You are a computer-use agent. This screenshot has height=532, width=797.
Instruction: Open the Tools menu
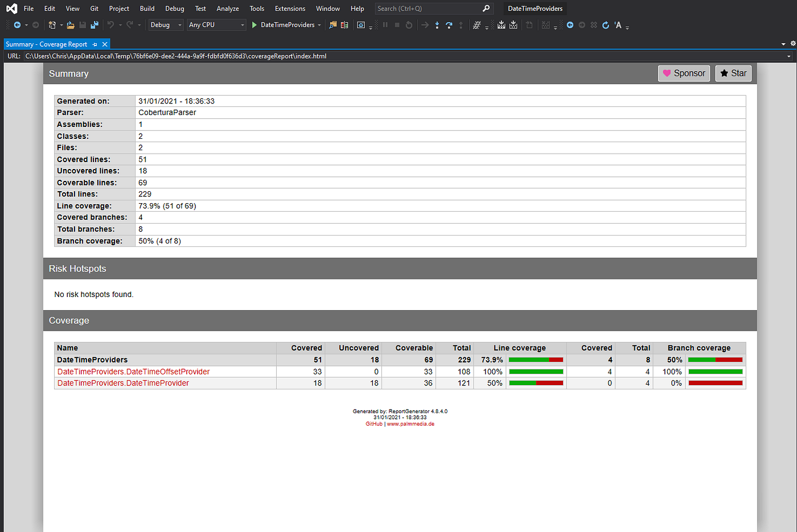coord(257,9)
